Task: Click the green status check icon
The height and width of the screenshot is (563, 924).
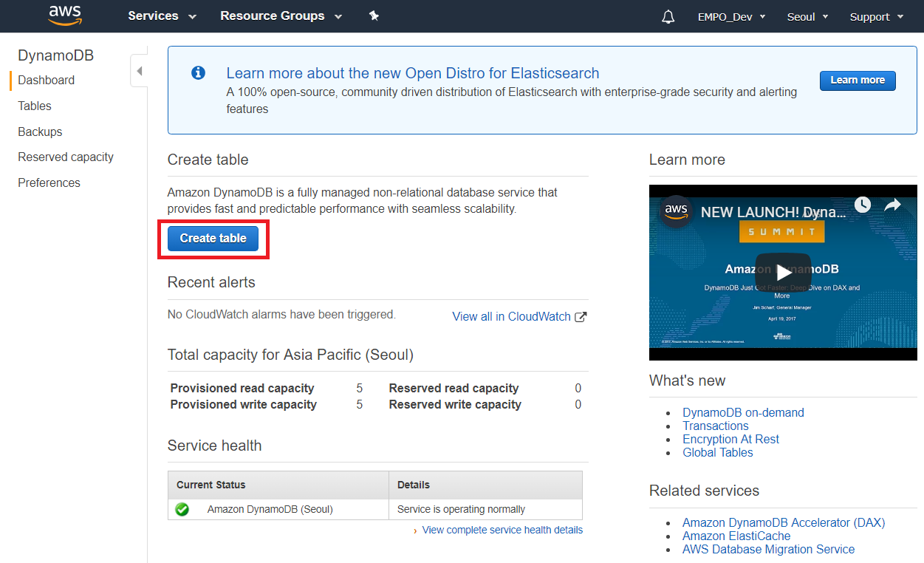Action: point(182,509)
